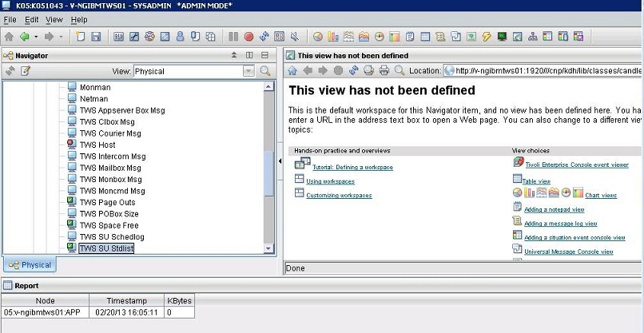Click the red Stop circle toolbar icon
Screen dimensions: 644x333
[x=248, y=37]
